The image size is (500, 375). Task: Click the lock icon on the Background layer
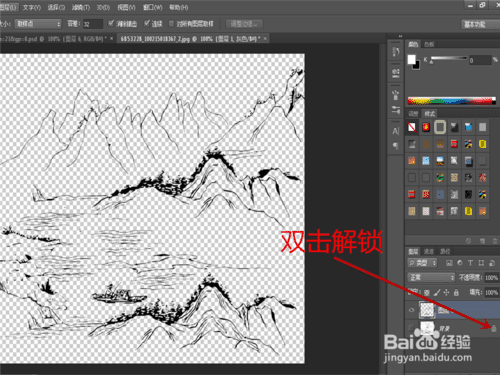click(x=494, y=328)
